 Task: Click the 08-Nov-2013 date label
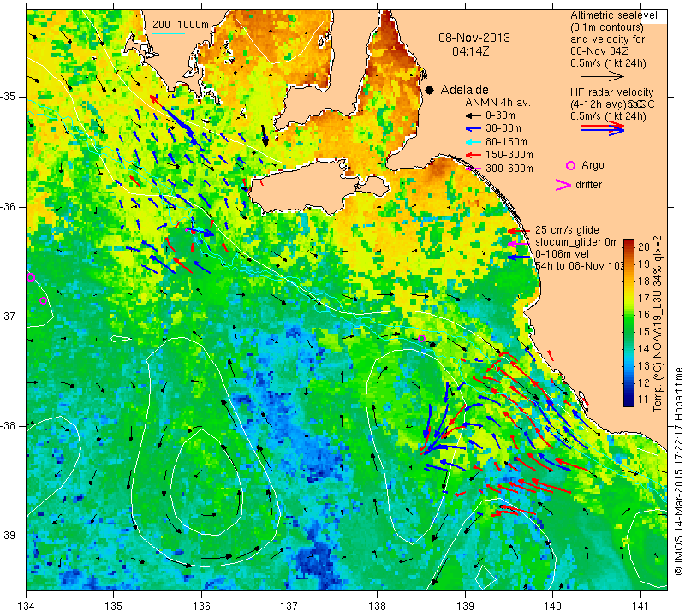click(x=474, y=38)
